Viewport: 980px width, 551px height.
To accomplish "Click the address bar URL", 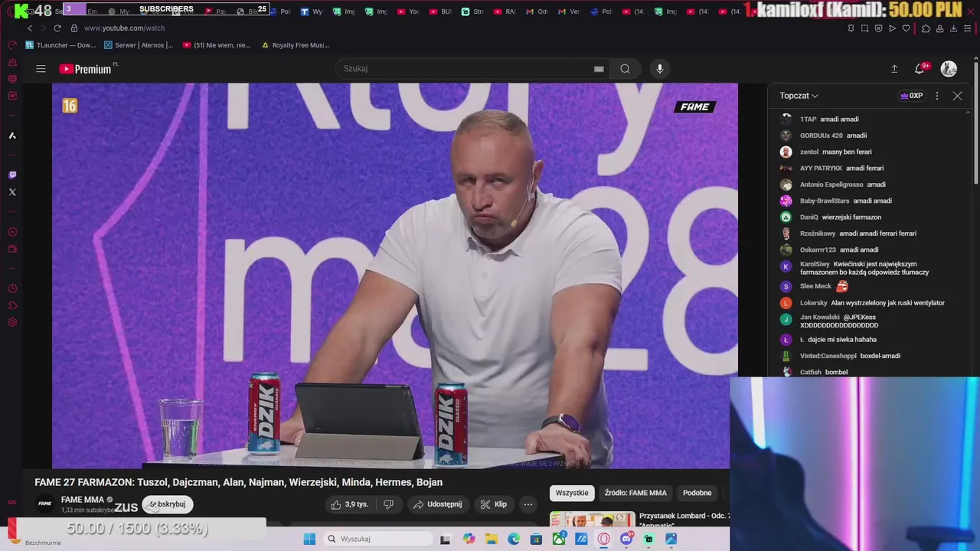I will 124,28.
